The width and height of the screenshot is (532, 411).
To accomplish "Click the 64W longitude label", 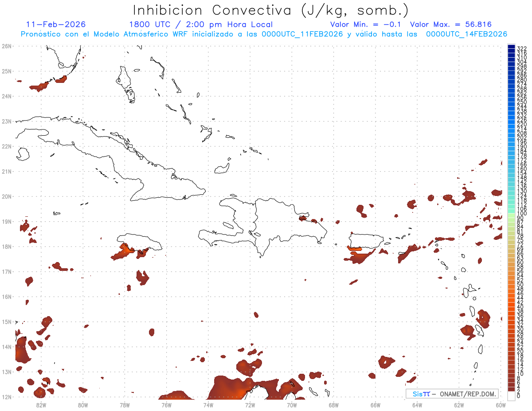I will [417, 404].
